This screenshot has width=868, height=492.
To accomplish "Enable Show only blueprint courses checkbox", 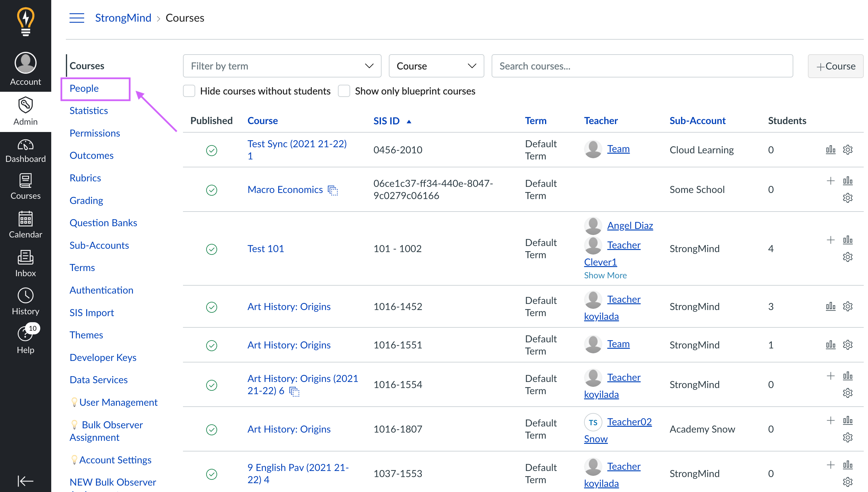I will tap(344, 91).
